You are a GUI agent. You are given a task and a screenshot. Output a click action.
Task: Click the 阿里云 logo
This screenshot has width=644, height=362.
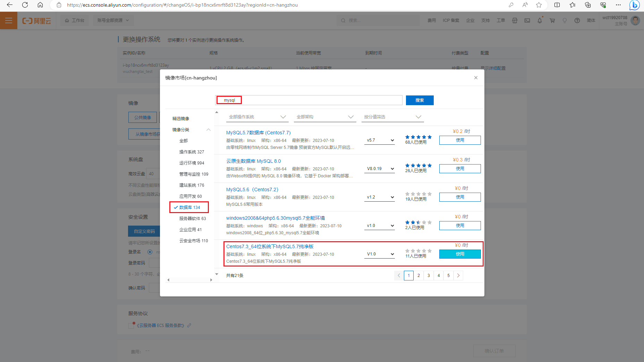[x=37, y=21]
